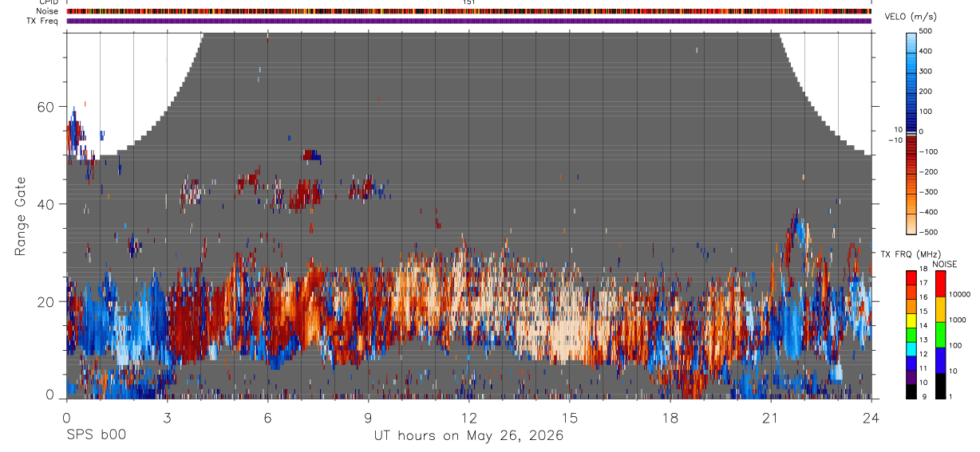980x452 pixels.
Task: Click the '151' CPID value at top
Action: (x=468, y=2)
